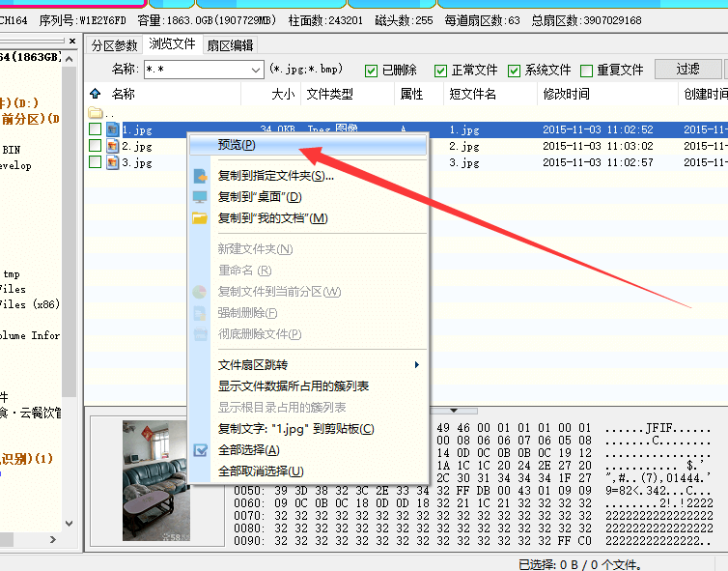The height and width of the screenshot is (571, 728).
Task: Open the 名称 filter dropdown
Action: click(255, 70)
